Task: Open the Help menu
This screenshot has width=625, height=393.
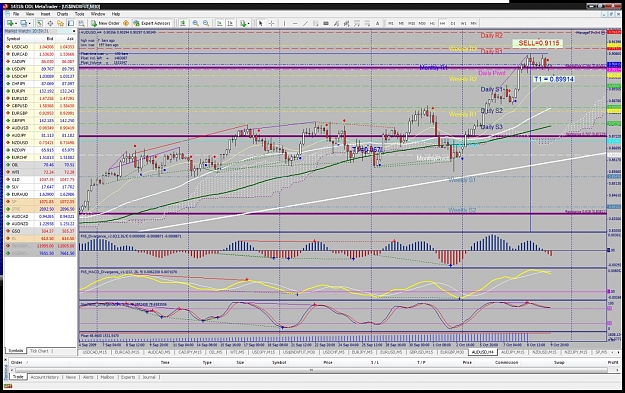Action: (116, 14)
